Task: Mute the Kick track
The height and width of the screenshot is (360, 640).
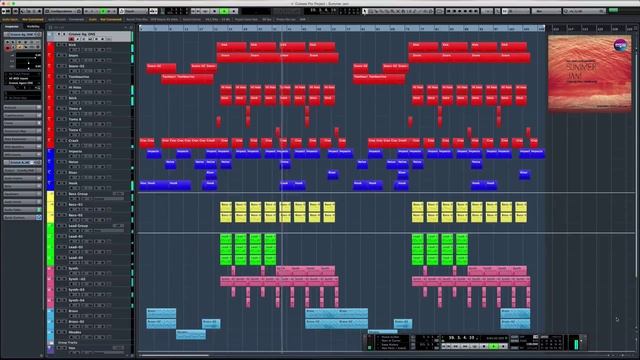Action: pos(59,44)
